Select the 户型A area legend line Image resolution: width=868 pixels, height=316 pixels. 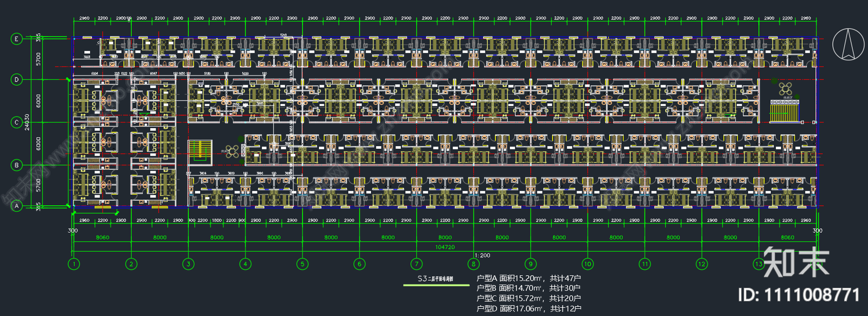[528, 278]
